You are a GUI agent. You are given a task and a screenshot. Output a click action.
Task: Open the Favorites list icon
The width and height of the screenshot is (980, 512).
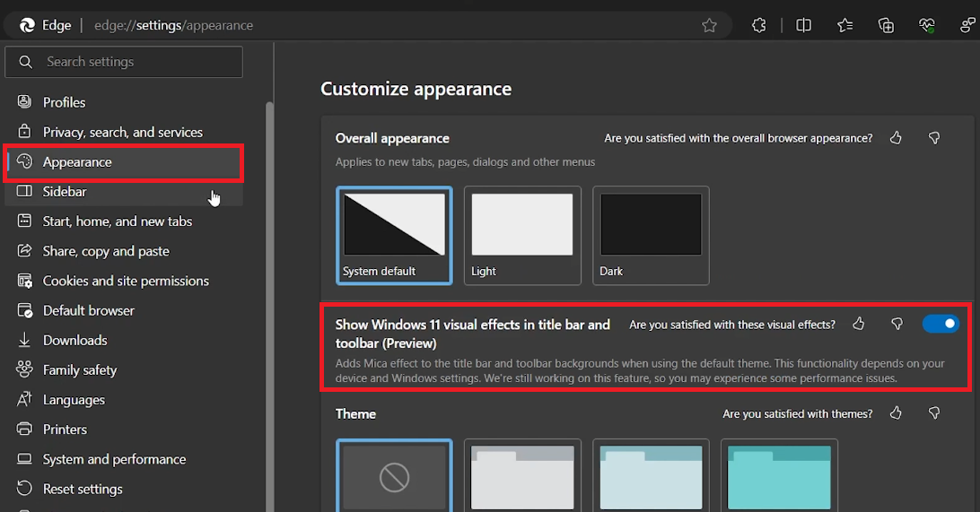(x=844, y=25)
